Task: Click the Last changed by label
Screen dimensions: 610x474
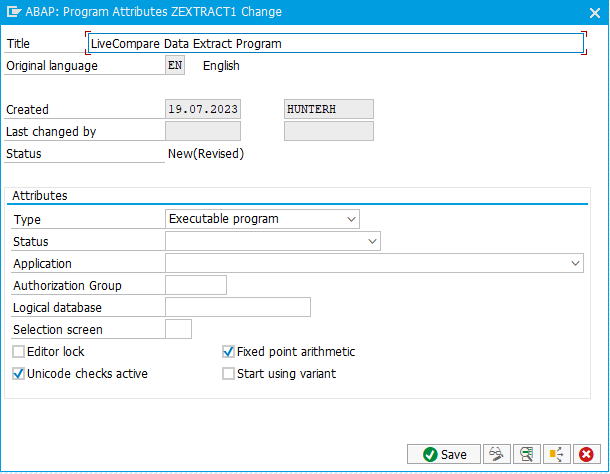Action: pyautogui.click(x=51, y=132)
